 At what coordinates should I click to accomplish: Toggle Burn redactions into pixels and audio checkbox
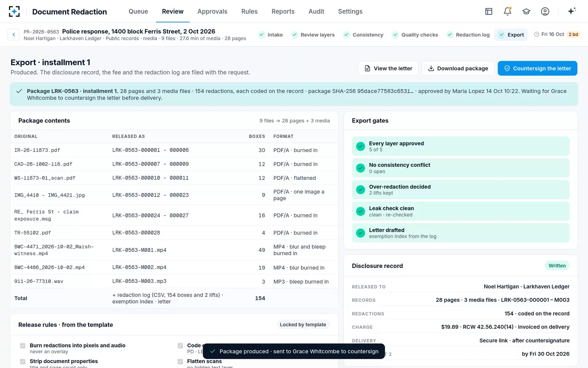coord(23,346)
